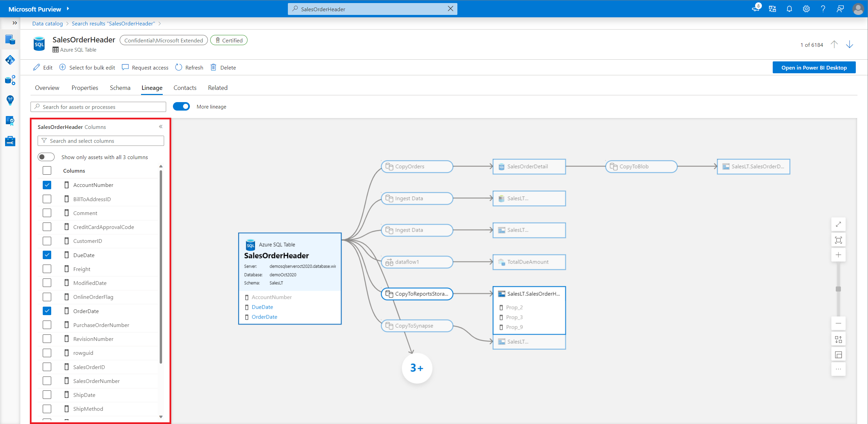The height and width of the screenshot is (424, 868).
Task: Check the BillToAddressID column checkbox
Action: coord(47,199)
